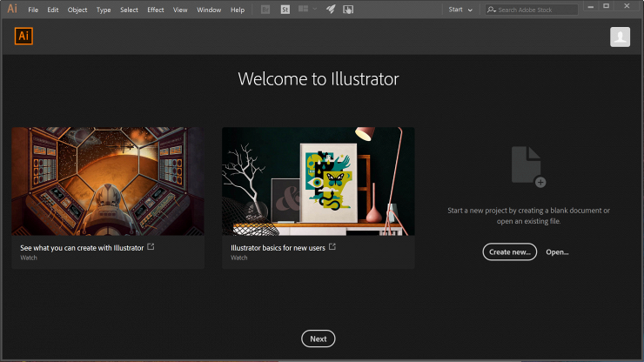
Task: Open Adobe Bridge via Br icon
Action: pyautogui.click(x=265, y=10)
